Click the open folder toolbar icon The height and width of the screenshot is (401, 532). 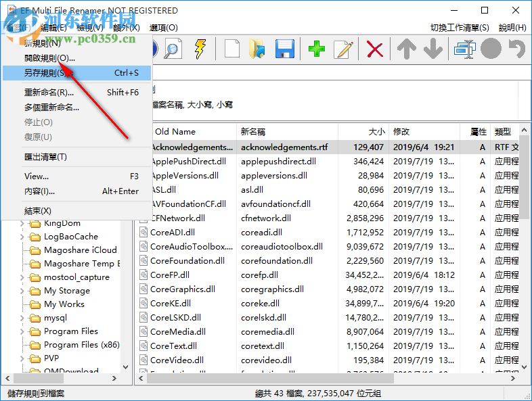tap(257, 49)
